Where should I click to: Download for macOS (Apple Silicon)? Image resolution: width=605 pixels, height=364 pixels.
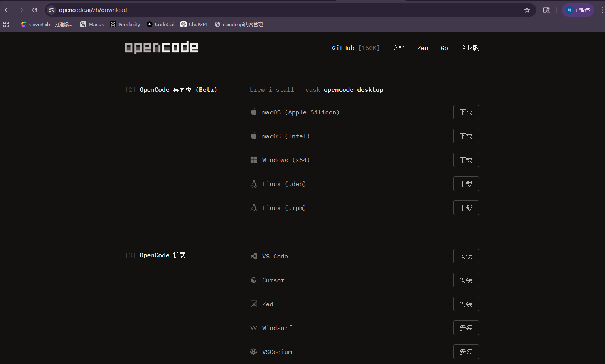point(466,112)
